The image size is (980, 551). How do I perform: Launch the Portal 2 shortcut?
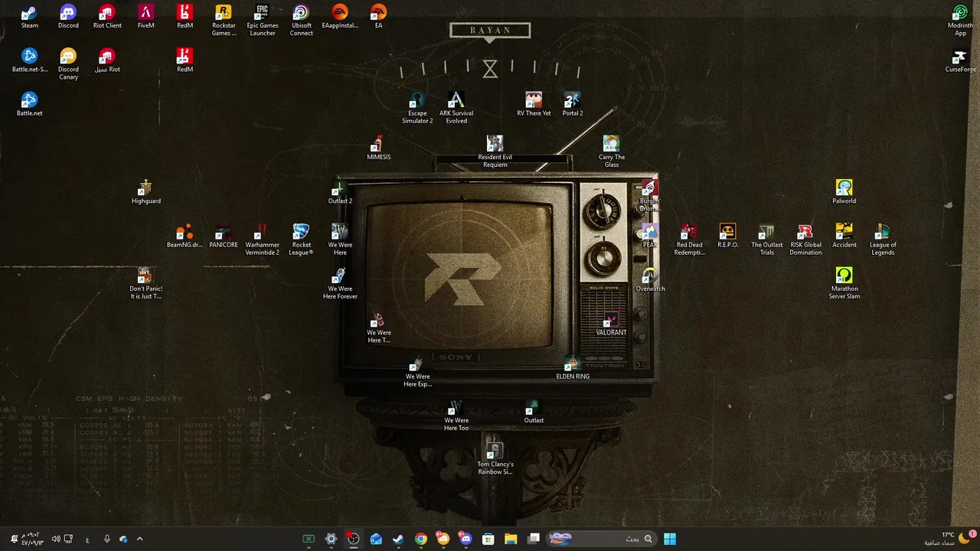tap(573, 104)
